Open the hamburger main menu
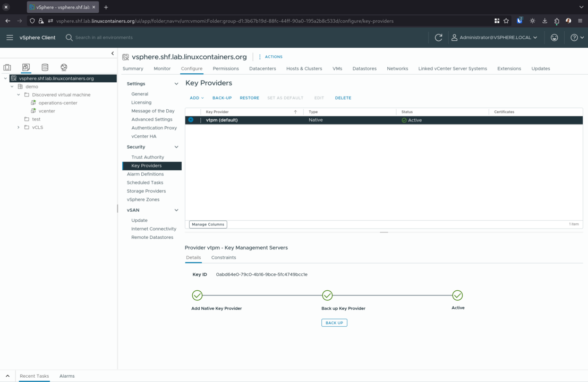 click(10, 38)
